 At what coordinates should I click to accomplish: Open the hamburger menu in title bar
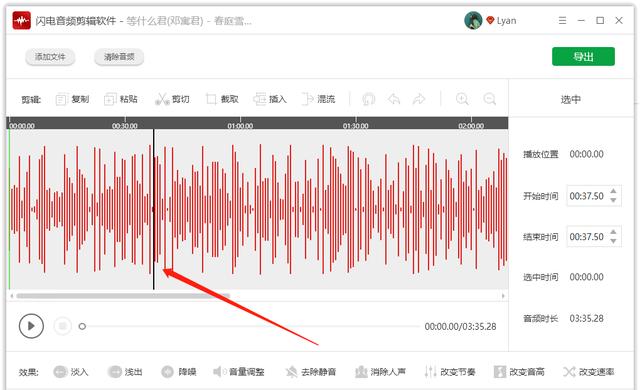tap(562, 20)
